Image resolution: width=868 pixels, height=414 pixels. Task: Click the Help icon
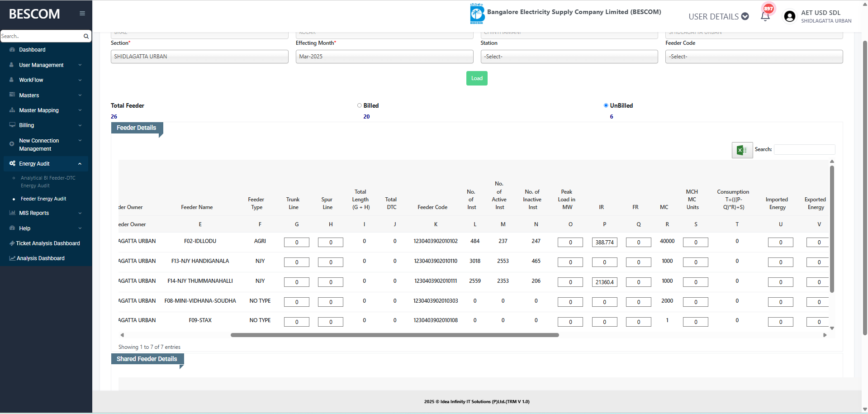tap(12, 228)
